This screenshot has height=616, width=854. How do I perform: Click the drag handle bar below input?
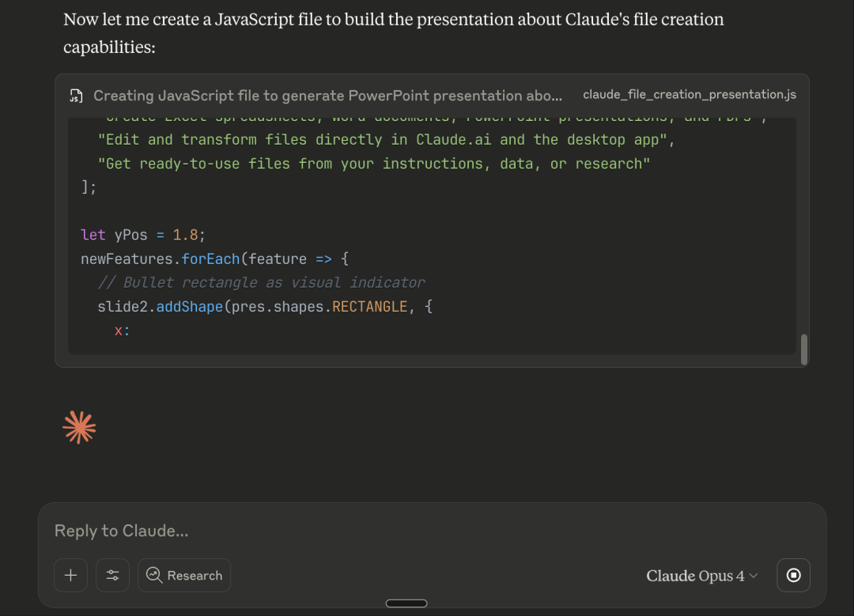[406, 603]
